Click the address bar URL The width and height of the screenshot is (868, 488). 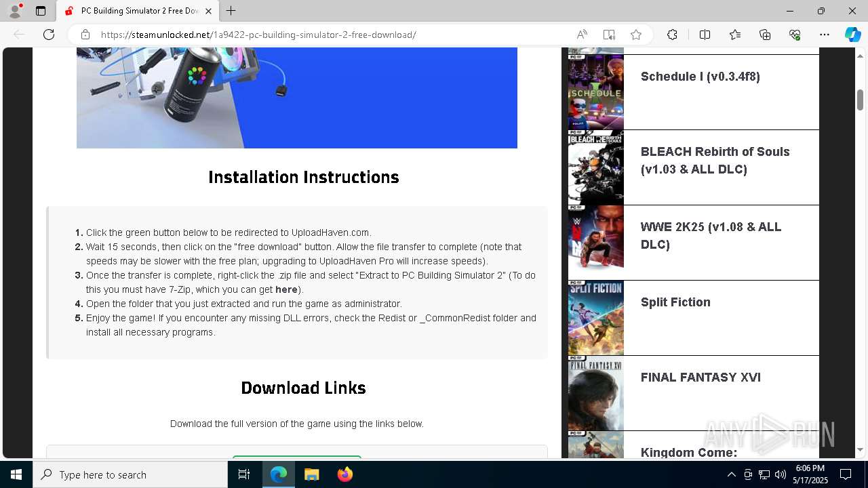click(258, 35)
